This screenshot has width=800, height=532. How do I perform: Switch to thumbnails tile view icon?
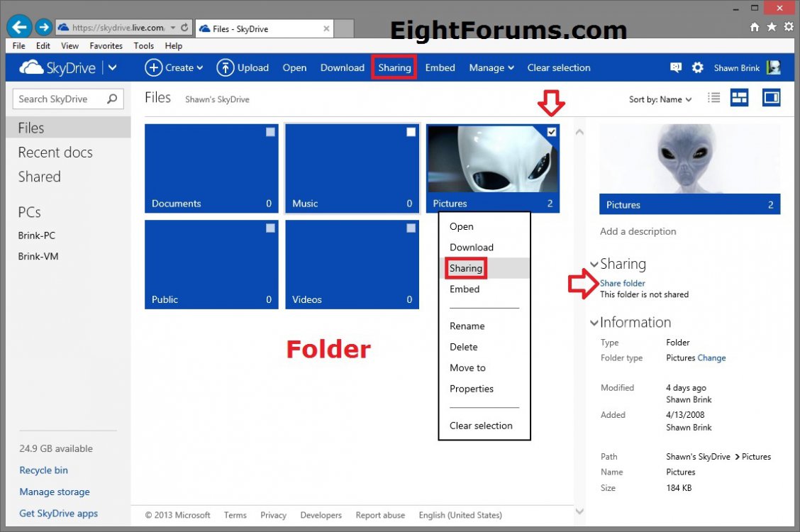[739, 97]
